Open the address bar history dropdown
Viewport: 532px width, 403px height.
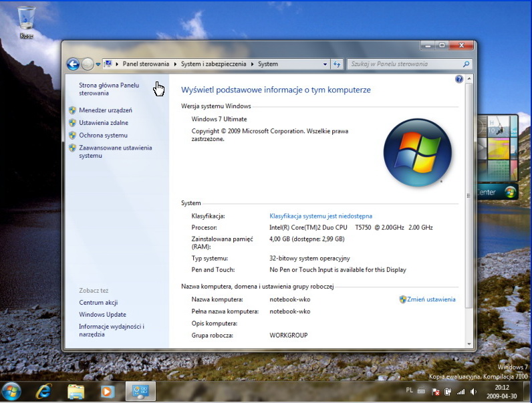325,64
